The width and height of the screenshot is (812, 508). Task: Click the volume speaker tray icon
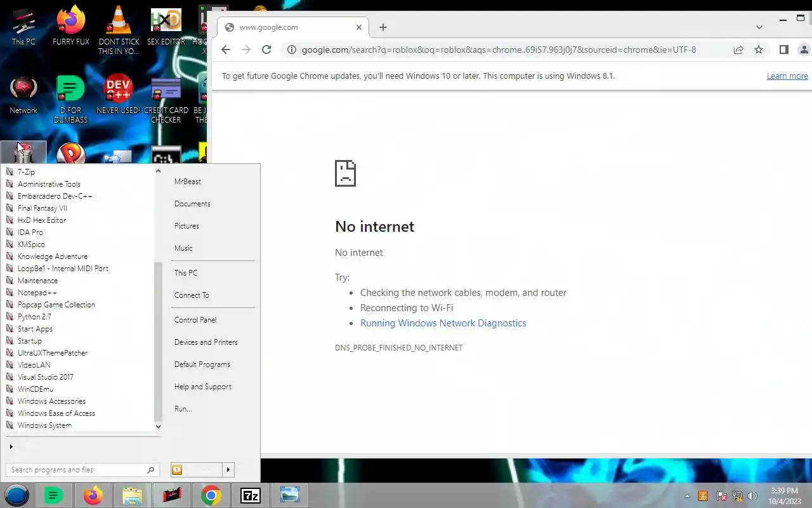[752, 496]
